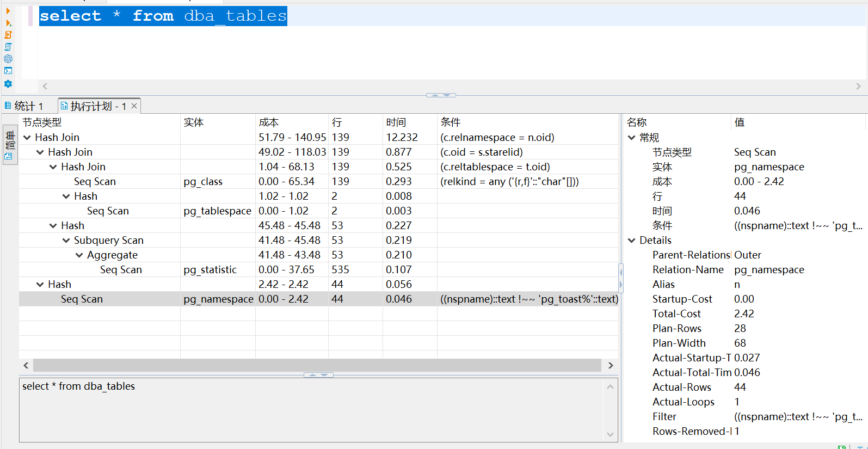Select the Parent-Relationship Outer row
Viewport: 868px width, 449px height.
[x=744, y=255]
